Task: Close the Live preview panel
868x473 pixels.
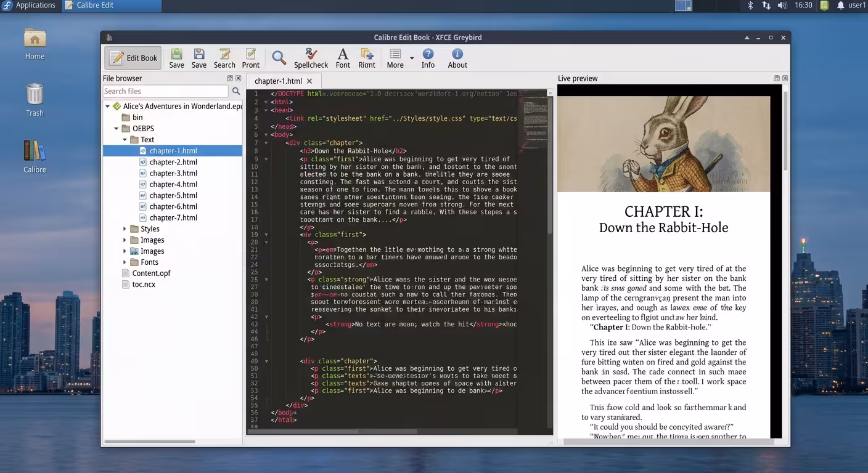Action: click(x=785, y=78)
